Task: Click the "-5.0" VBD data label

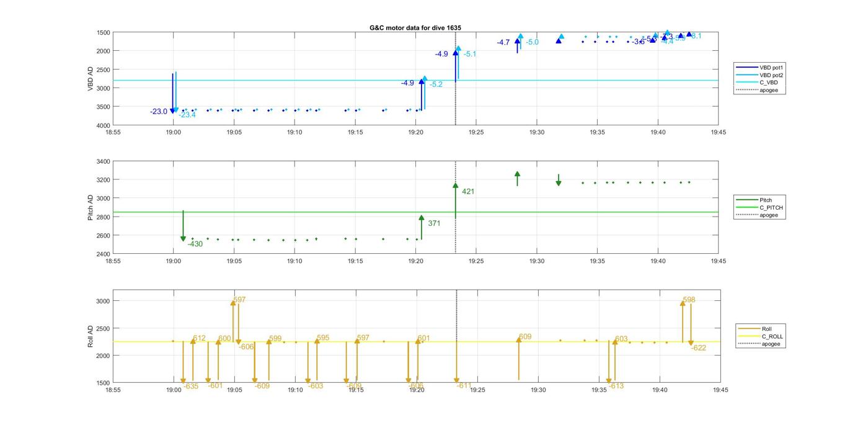Action: [532, 42]
